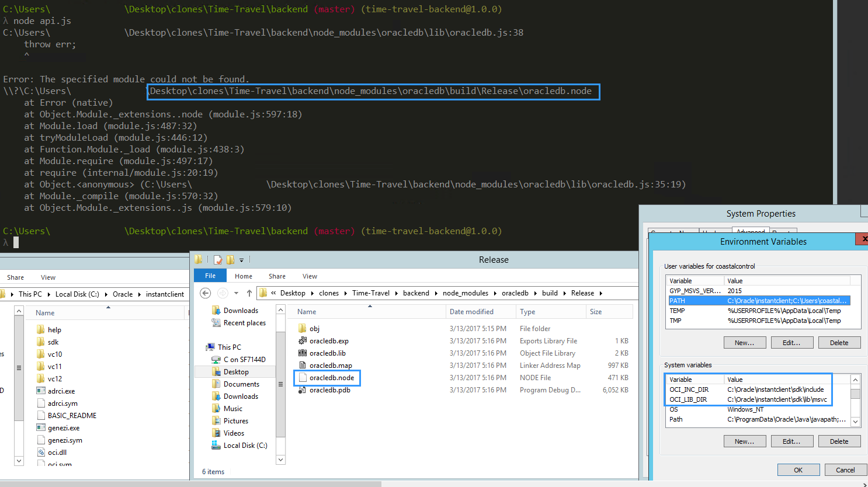This screenshot has height=487, width=868.
Task: Select the oracledb.map file icon
Action: point(302,366)
